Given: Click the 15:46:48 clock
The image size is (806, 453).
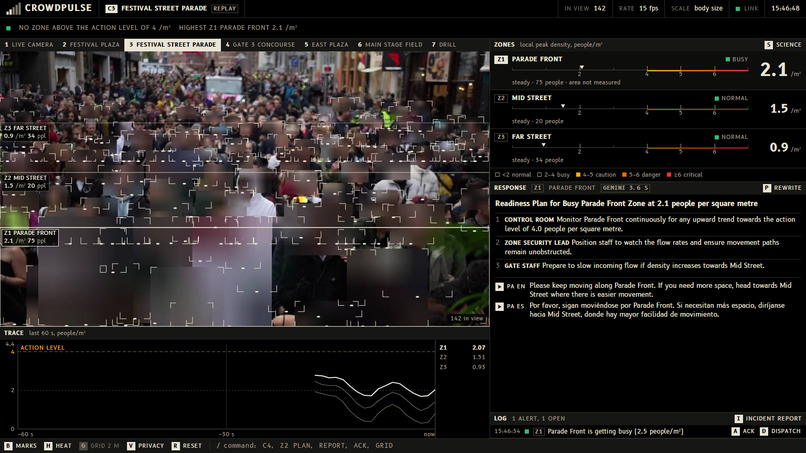Looking at the screenshot, I should 785,9.
